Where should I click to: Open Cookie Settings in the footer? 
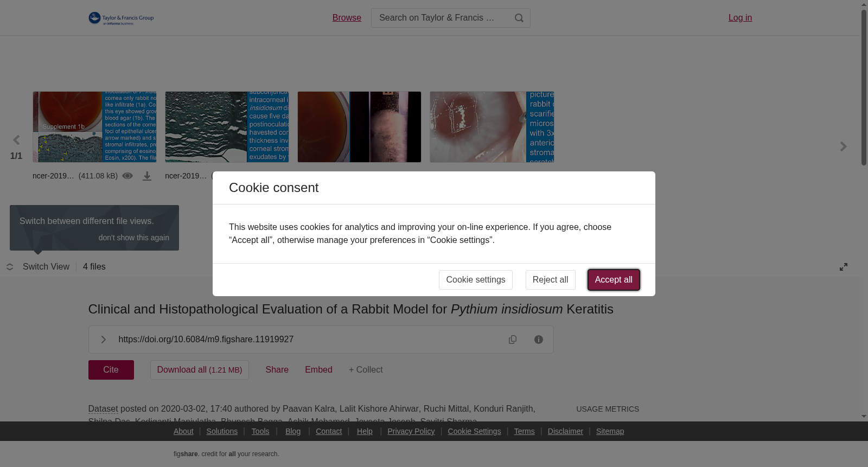click(x=475, y=431)
